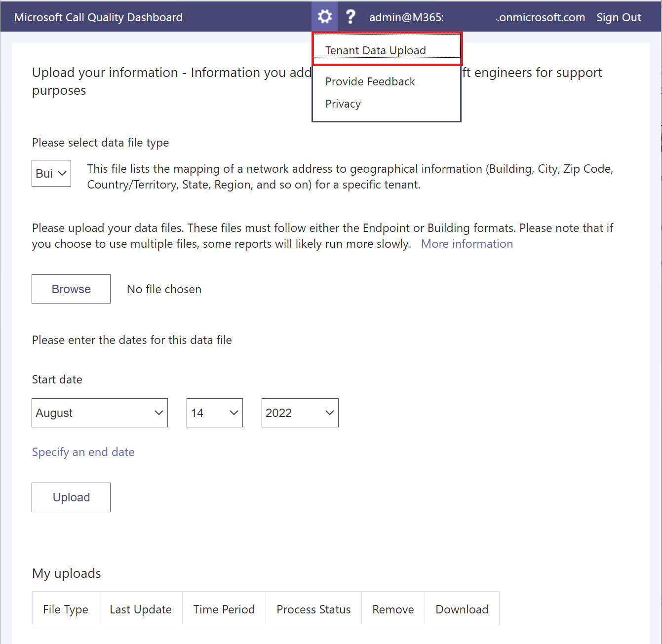Click the Time Period column header
The image size is (662, 644).
point(224,609)
